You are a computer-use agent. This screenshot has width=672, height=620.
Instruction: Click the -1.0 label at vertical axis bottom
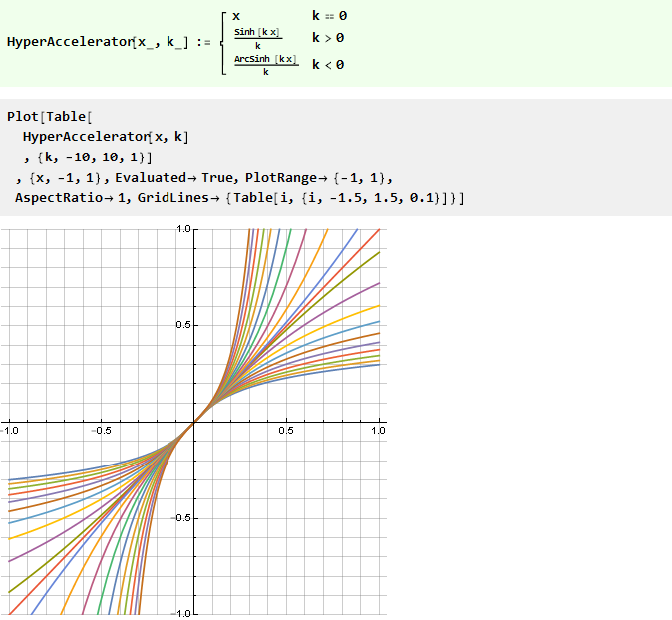click(x=181, y=614)
